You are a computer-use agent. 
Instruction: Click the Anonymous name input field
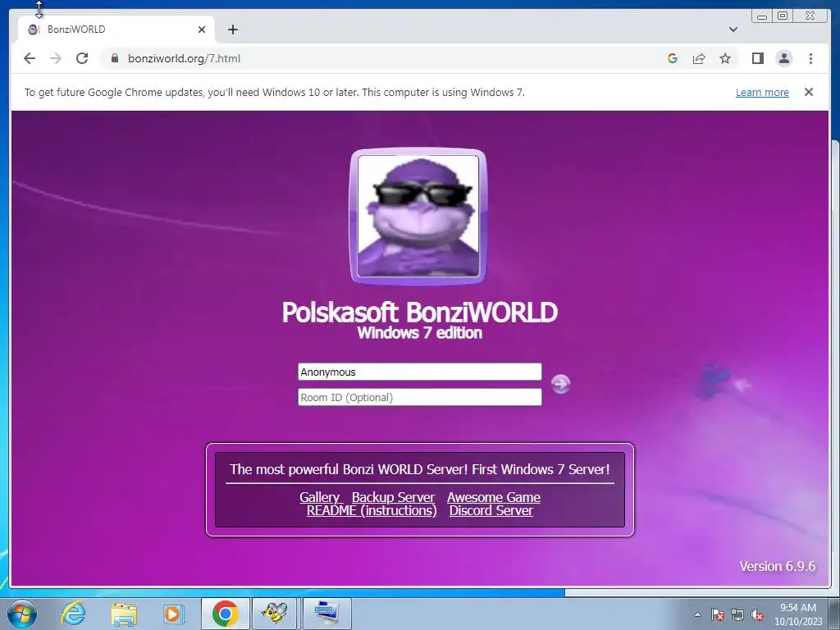coord(419,372)
